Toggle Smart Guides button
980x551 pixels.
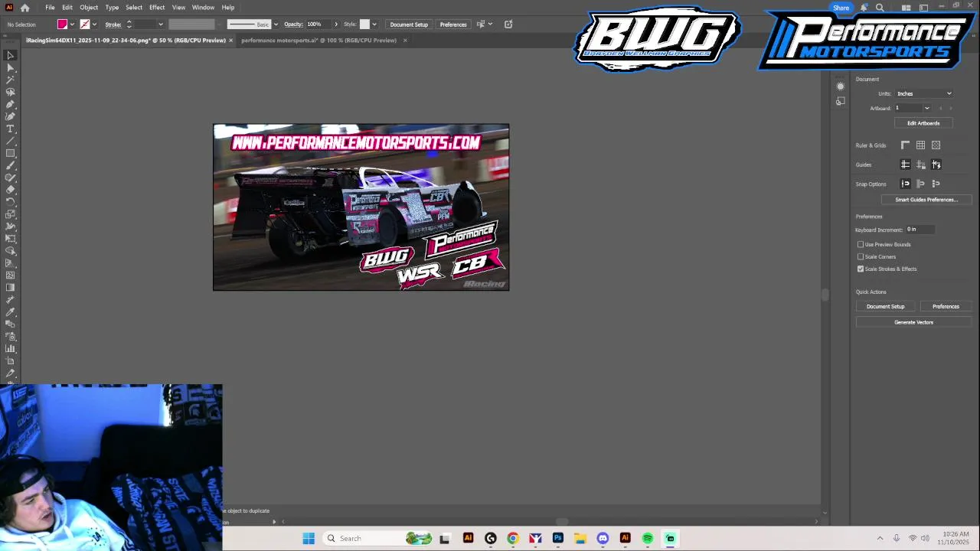[x=936, y=165]
